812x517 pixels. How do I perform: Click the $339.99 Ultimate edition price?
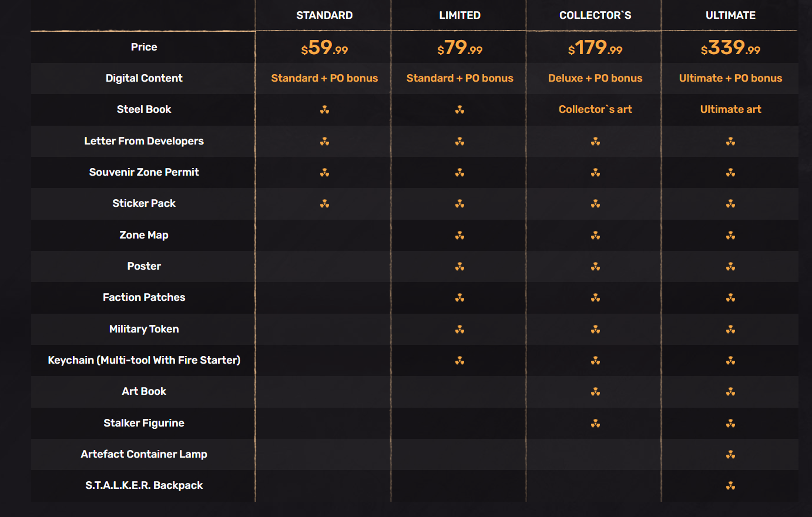[x=730, y=48]
